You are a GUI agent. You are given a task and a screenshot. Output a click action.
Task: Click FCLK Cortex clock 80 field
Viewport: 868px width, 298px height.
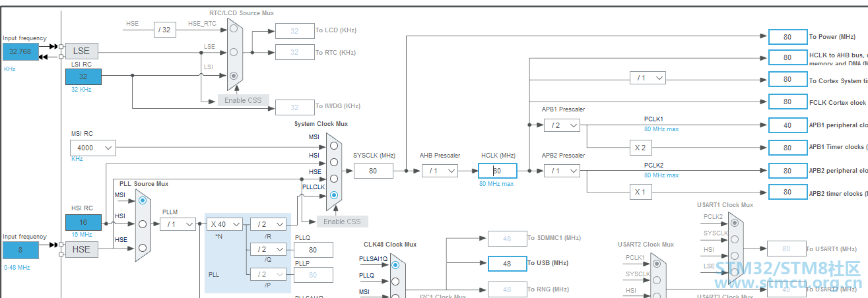pyautogui.click(x=787, y=102)
